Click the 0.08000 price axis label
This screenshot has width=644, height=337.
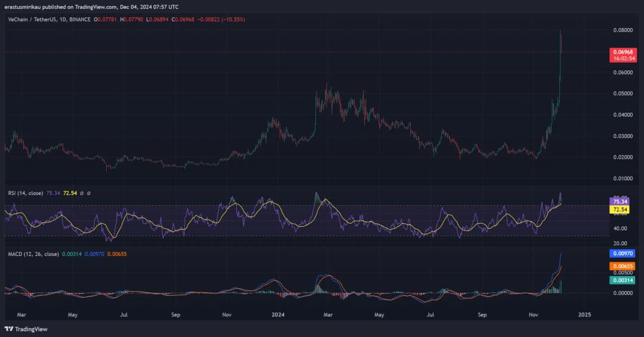coord(622,30)
